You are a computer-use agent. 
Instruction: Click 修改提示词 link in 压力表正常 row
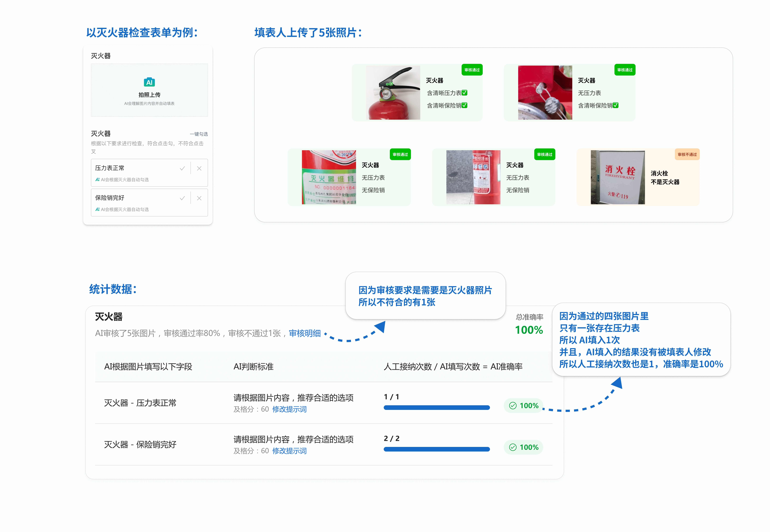click(289, 409)
